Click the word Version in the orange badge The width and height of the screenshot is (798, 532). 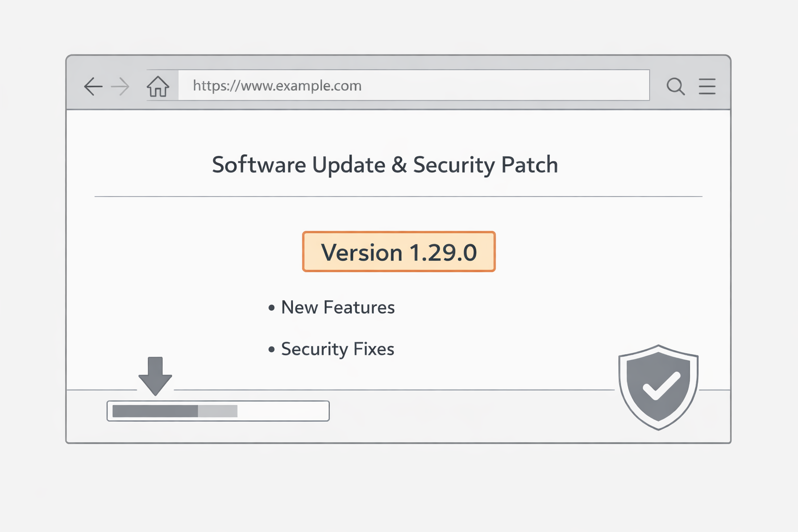[362, 253]
